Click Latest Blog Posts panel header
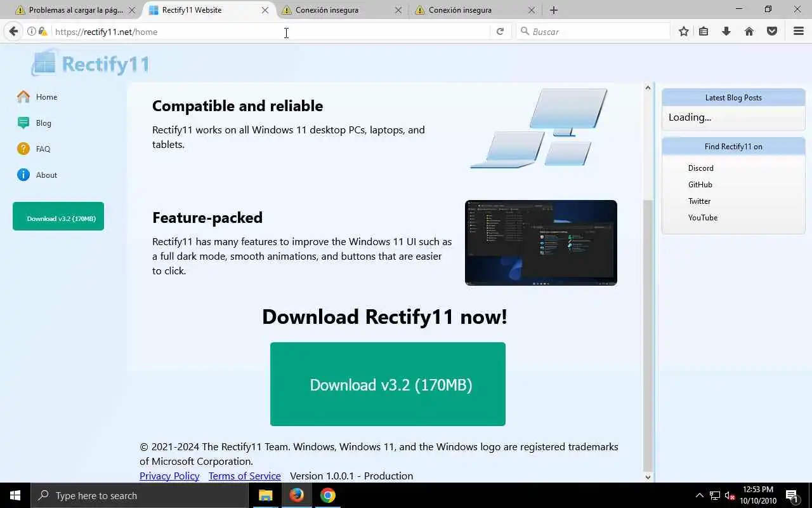Screen dimensions: 812x508 pos(733,97)
